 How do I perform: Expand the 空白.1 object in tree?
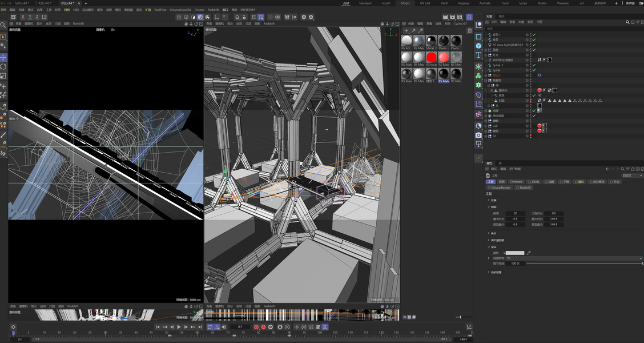[x=486, y=75]
